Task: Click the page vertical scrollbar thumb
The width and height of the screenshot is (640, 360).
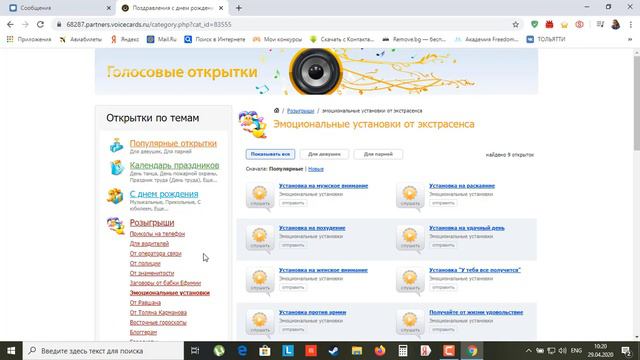Action: pyautogui.click(x=636, y=102)
